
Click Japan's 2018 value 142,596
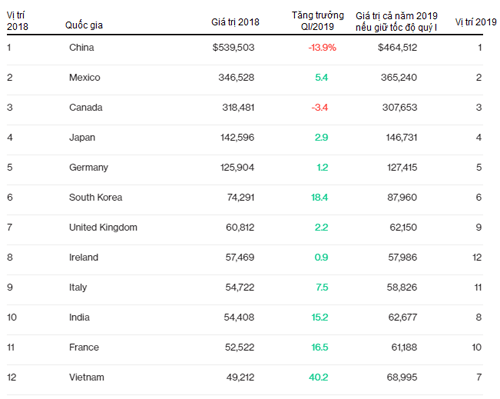[237, 137]
